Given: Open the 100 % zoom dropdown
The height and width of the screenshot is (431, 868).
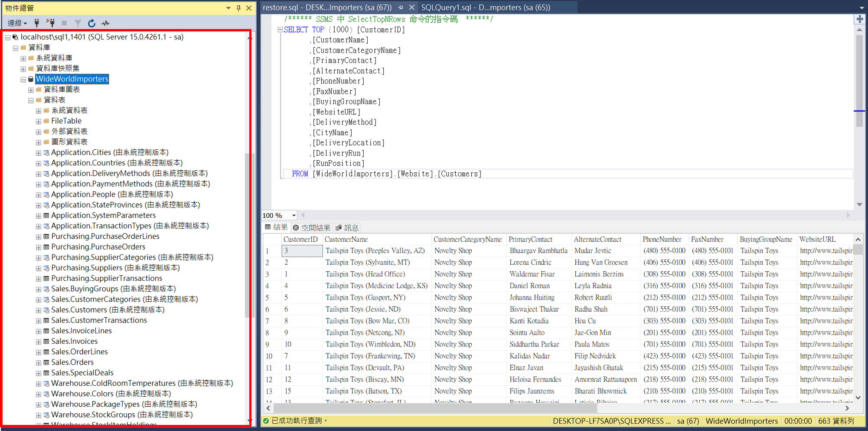Looking at the screenshot, I should 294,215.
